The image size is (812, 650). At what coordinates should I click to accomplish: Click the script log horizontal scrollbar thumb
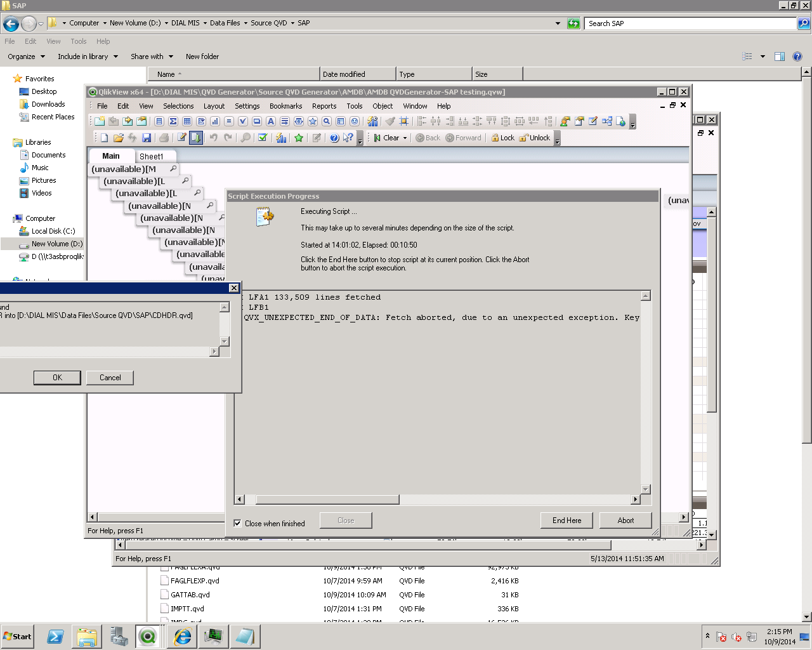[327, 500]
